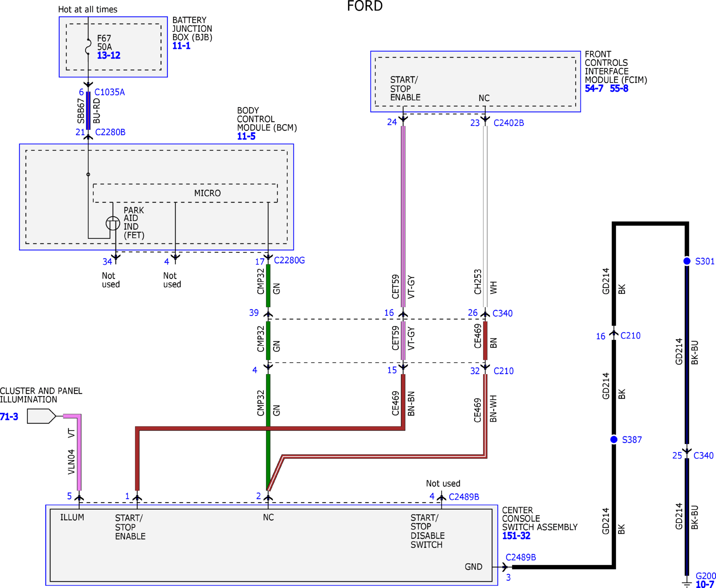Click the GND terminal label
Viewport: 716px width, 588px height.
(x=473, y=567)
